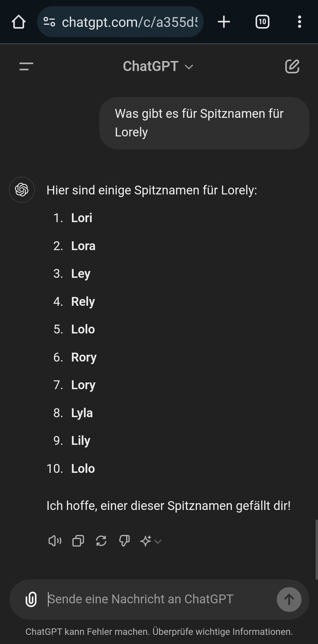Open the browser three-dot menu
318x644 pixels.
click(300, 22)
